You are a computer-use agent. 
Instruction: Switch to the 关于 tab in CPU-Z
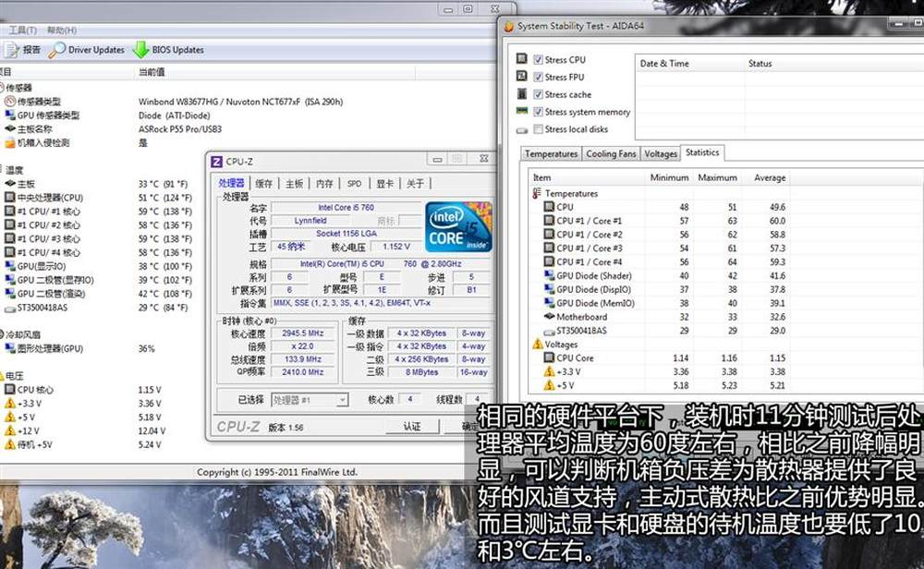[416, 183]
